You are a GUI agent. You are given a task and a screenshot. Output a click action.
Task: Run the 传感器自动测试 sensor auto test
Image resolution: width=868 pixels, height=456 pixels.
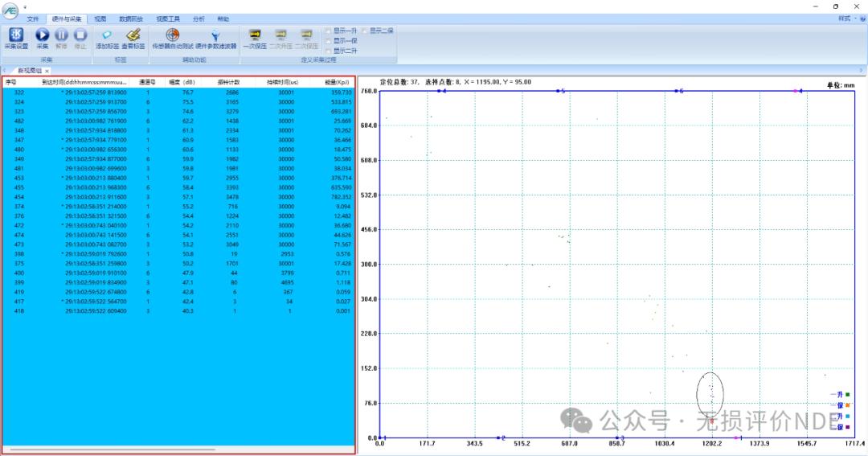(173, 38)
